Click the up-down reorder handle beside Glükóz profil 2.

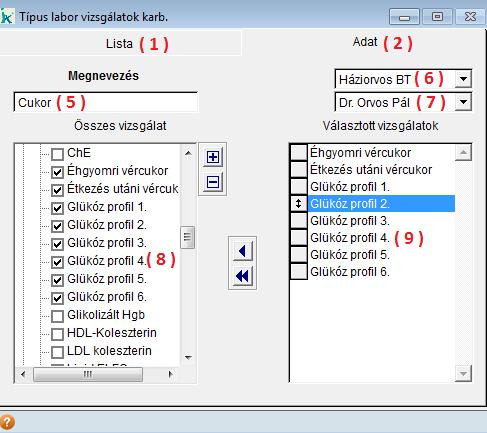[x=298, y=203]
